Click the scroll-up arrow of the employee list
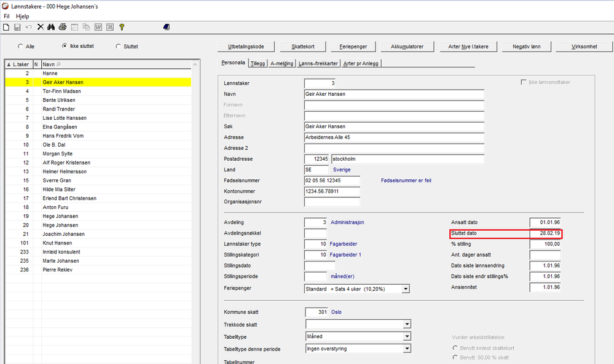The image size is (614, 364). [x=195, y=64]
